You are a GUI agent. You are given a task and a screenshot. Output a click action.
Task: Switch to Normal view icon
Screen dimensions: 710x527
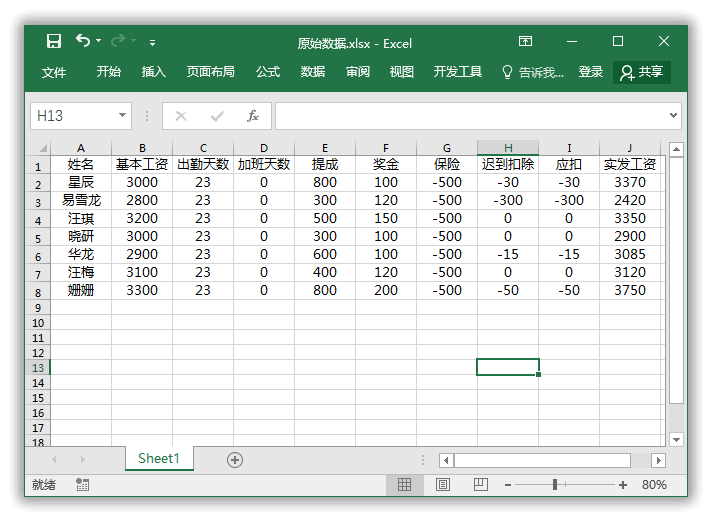[x=404, y=485]
